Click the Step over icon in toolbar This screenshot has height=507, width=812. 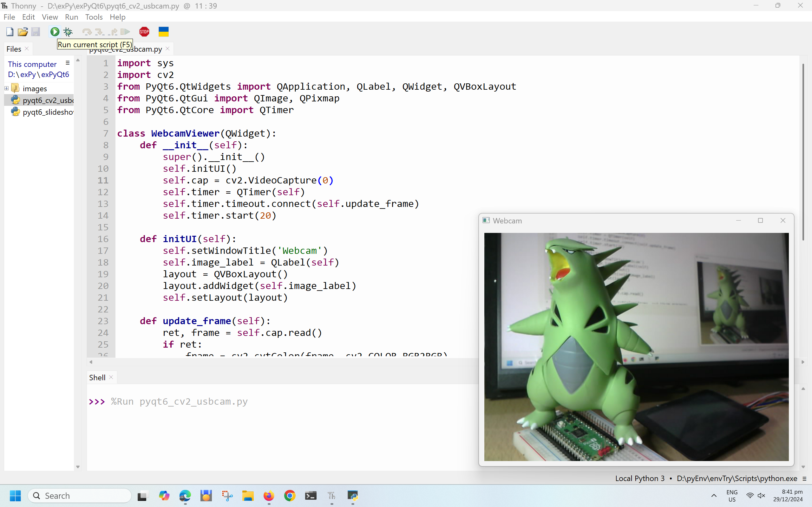[x=87, y=32]
